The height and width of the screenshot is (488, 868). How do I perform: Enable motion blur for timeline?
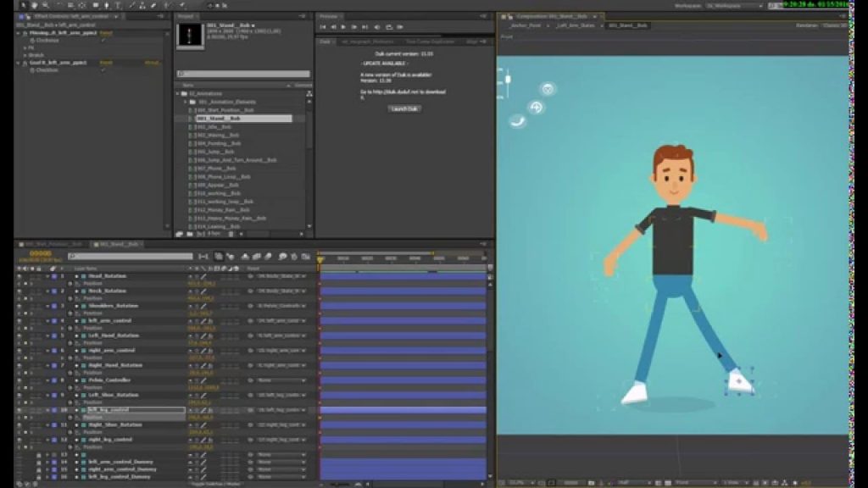269,257
